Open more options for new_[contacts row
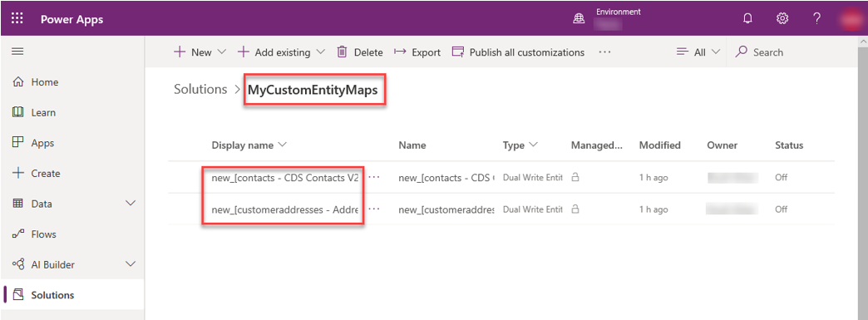This screenshot has height=320, width=868. pyautogui.click(x=375, y=177)
